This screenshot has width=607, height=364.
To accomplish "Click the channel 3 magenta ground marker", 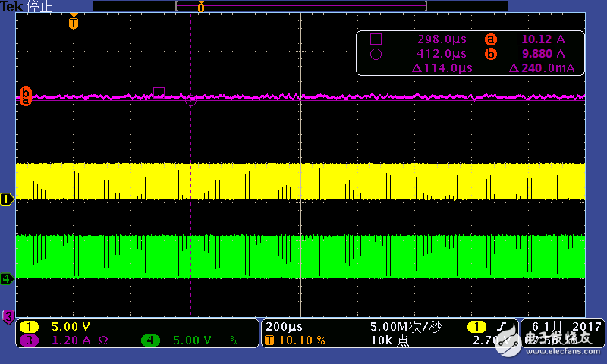I will pos(8,315).
